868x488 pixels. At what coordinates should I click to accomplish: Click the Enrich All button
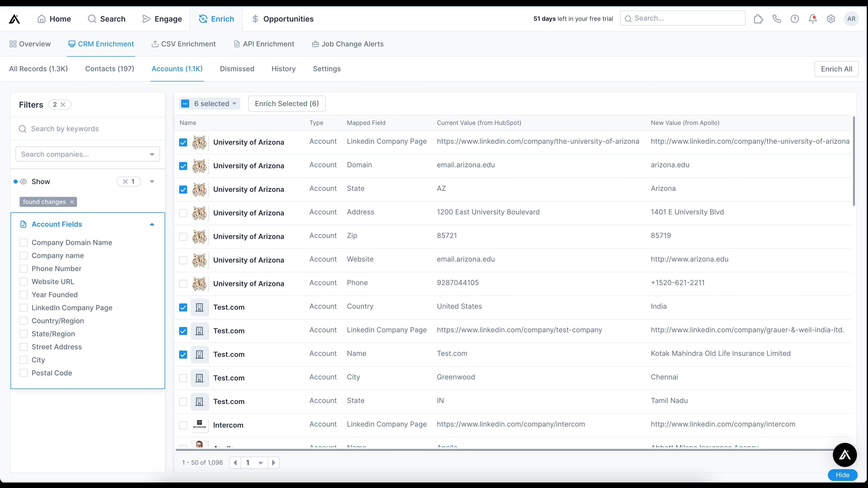click(837, 69)
